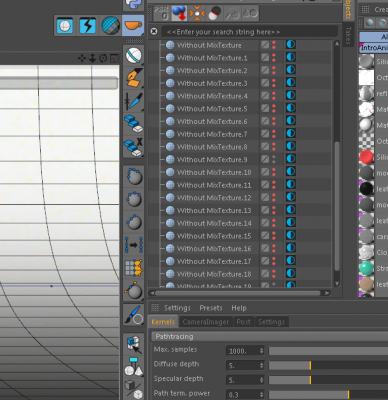Select the lightning bolt icon in toolbar
This screenshot has height=400, width=388.
pos(87,26)
